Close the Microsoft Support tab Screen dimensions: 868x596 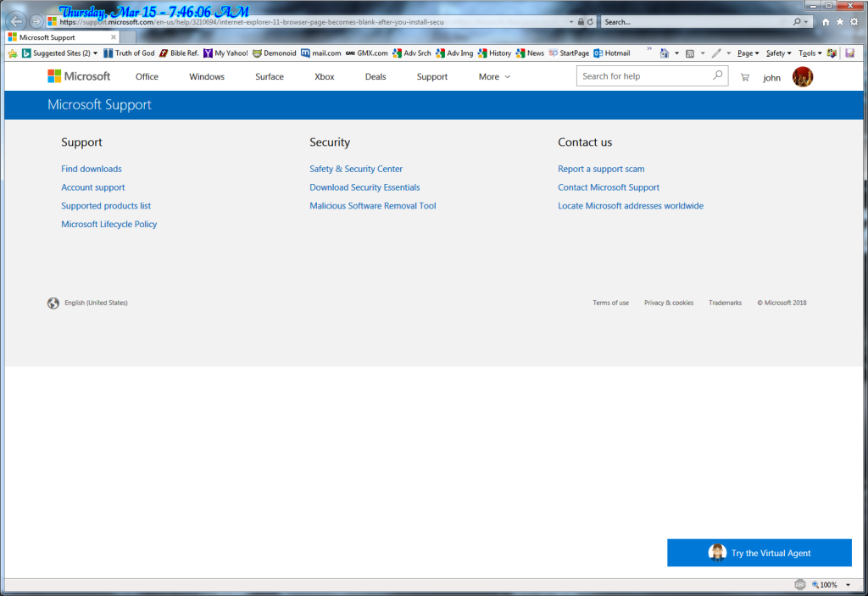(114, 37)
